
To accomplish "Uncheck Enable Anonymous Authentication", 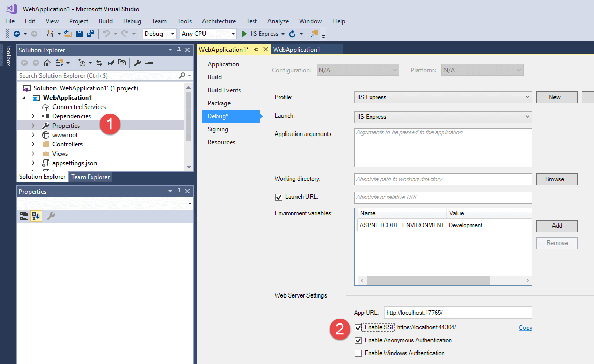I will pyautogui.click(x=358, y=341).
